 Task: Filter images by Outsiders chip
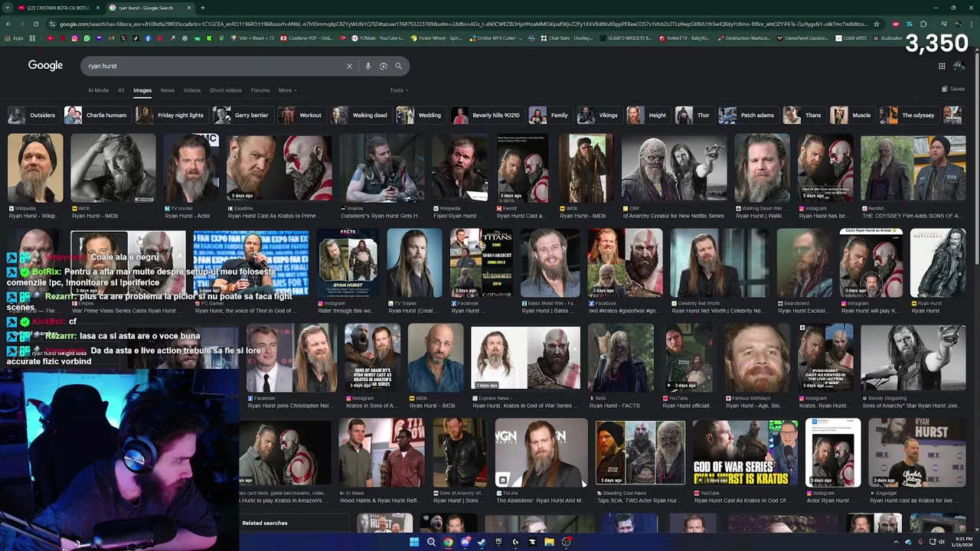32,115
